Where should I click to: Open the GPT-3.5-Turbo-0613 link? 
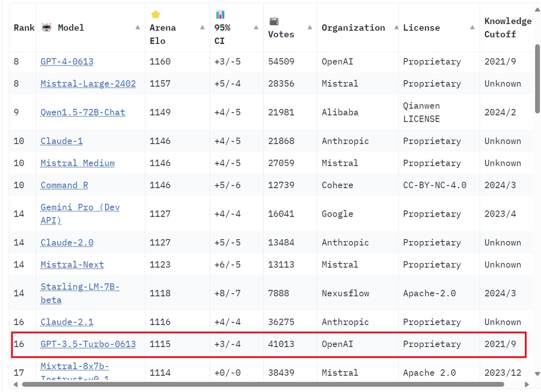(88, 344)
